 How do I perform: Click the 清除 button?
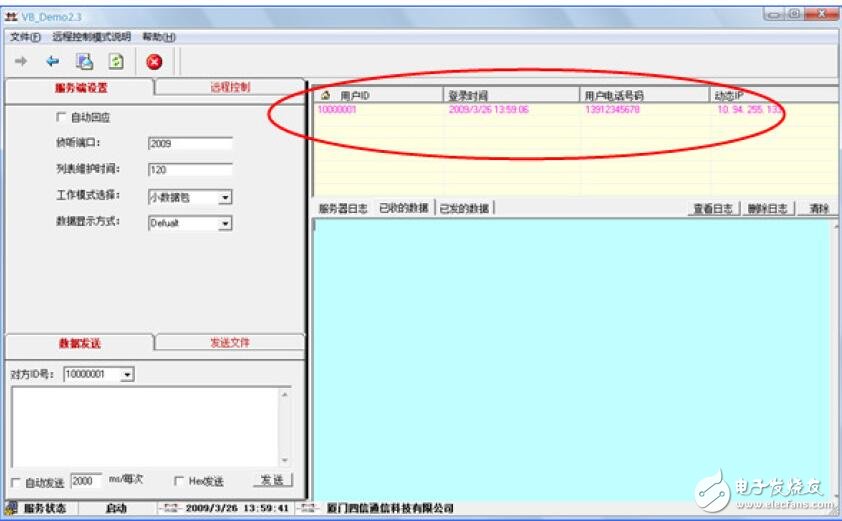[x=818, y=208]
